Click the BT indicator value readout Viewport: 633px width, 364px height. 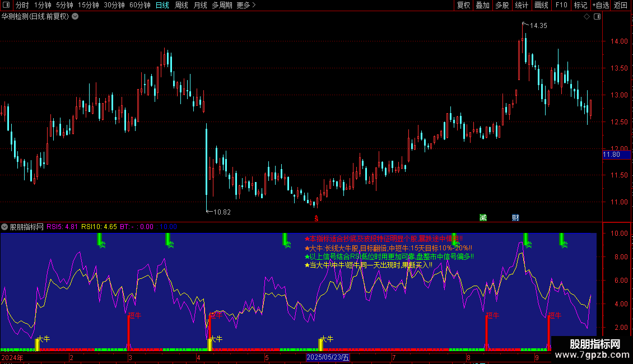click(x=137, y=227)
